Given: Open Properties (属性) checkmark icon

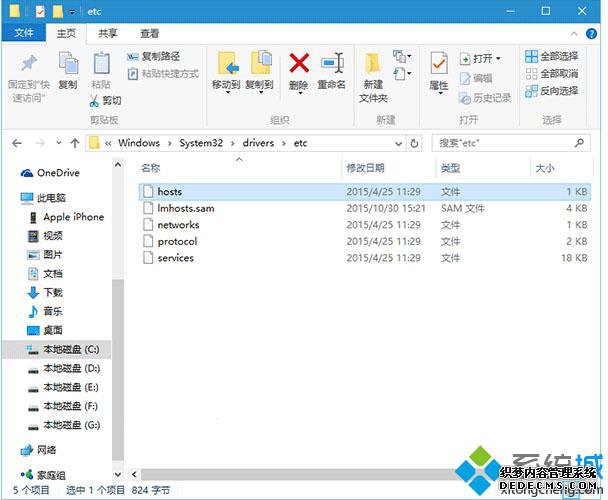Looking at the screenshot, I should pos(439,64).
